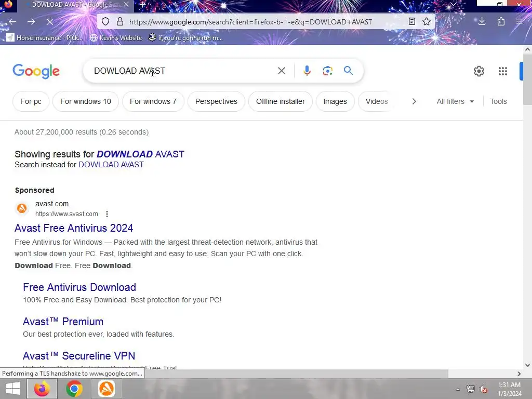Click the Google search text box
Viewport: 532px width, 399px height.
click(x=180, y=71)
